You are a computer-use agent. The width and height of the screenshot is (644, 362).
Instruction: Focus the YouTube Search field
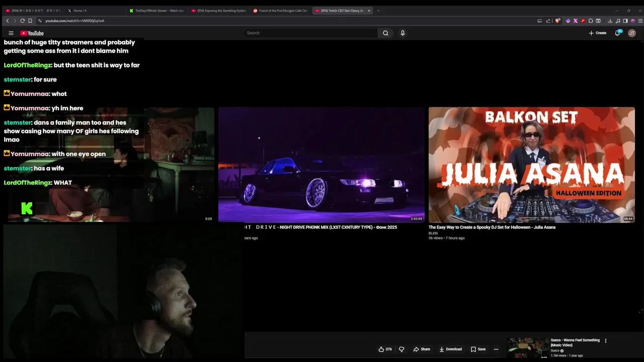pyautogui.click(x=311, y=33)
